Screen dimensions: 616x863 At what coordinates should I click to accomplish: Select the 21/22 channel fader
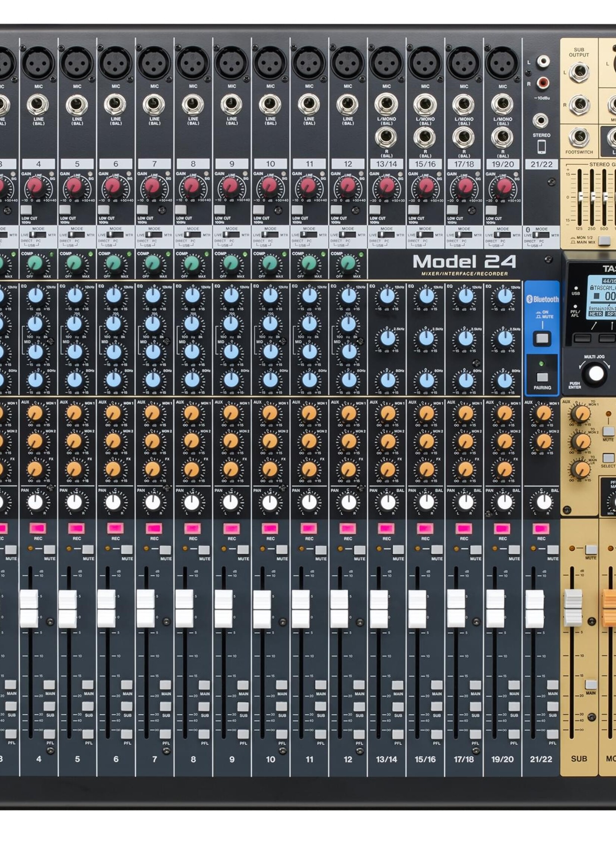coord(534,609)
